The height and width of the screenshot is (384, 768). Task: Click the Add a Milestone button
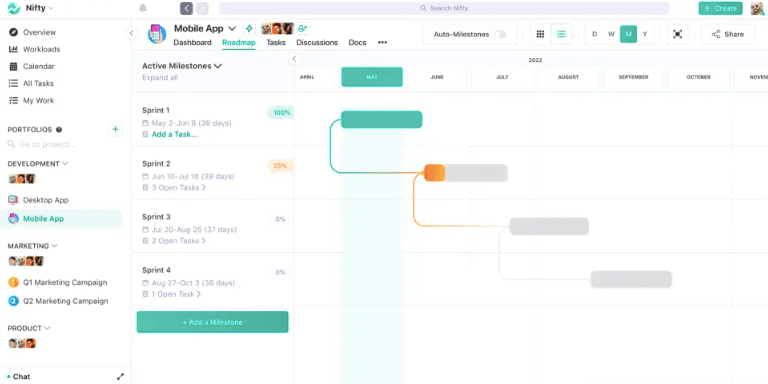213,322
